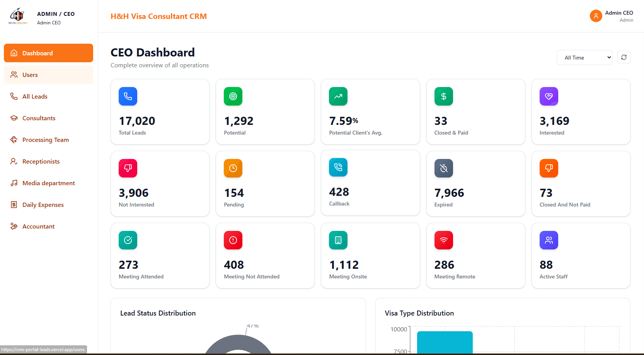Image resolution: width=644 pixels, height=355 pixels.
Task: Click the 7,966 Expired value
Action: (x=449, y=193)
